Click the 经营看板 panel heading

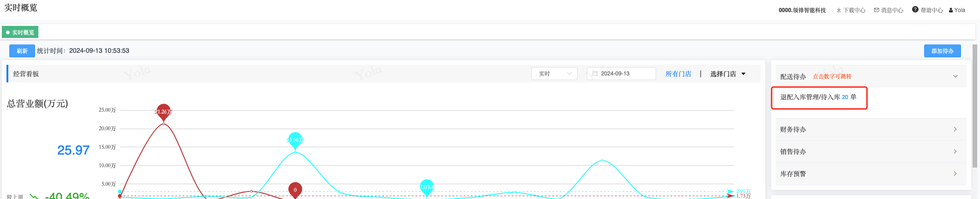(x=26, y=74)
